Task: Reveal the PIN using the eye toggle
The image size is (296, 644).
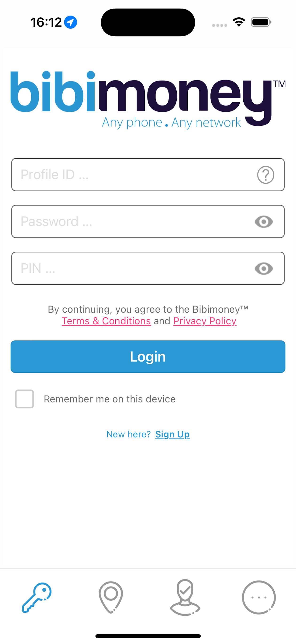Action: 264,269
